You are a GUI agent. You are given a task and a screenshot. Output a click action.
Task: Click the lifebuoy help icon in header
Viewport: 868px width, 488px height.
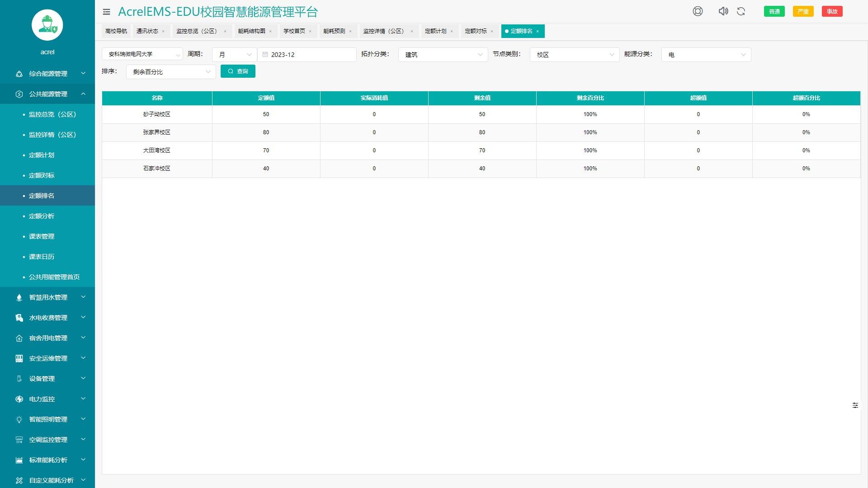(698, 11)
